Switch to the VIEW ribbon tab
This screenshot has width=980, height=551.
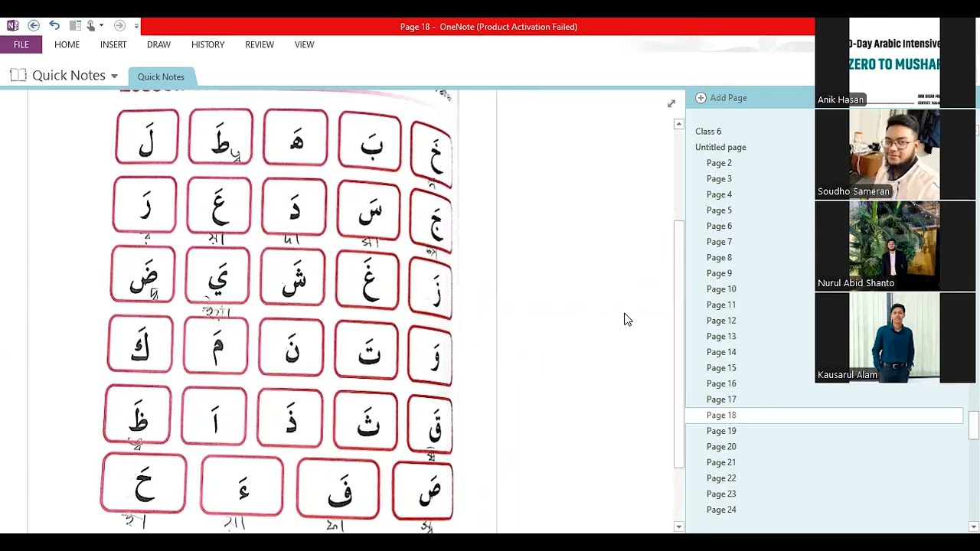(x=304, y=44)
